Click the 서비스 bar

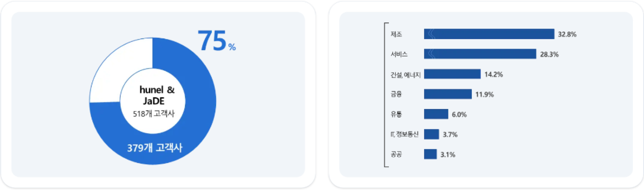480,54
